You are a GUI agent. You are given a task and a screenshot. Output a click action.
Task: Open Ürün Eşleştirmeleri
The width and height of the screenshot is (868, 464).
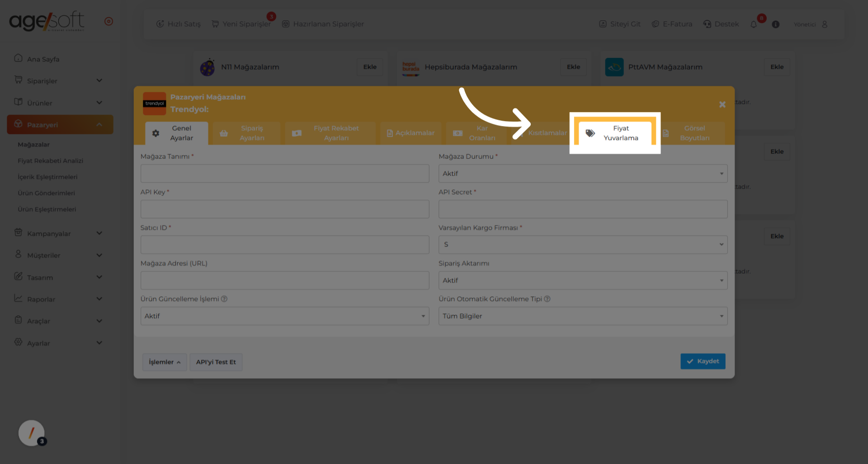pyautogui.click(x=47, y=209)
